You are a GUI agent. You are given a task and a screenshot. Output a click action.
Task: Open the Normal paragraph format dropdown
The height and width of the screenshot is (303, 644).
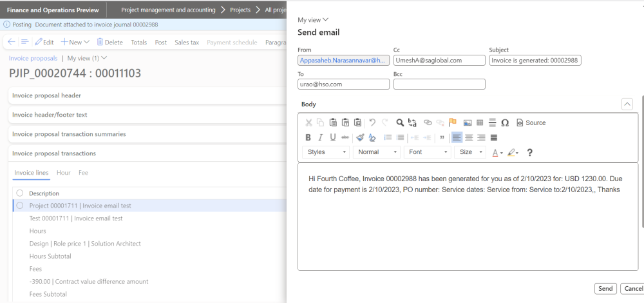point(377,152)
